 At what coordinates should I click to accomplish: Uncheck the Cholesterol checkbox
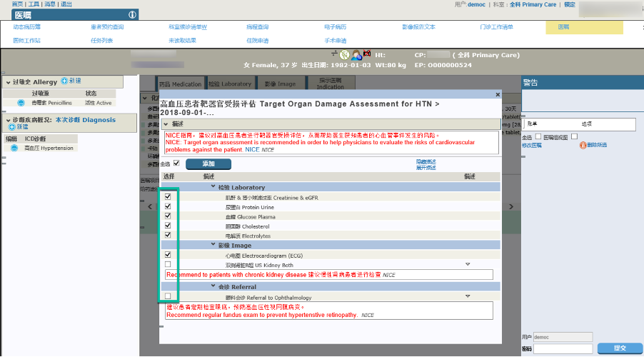[x=168, y=225]
